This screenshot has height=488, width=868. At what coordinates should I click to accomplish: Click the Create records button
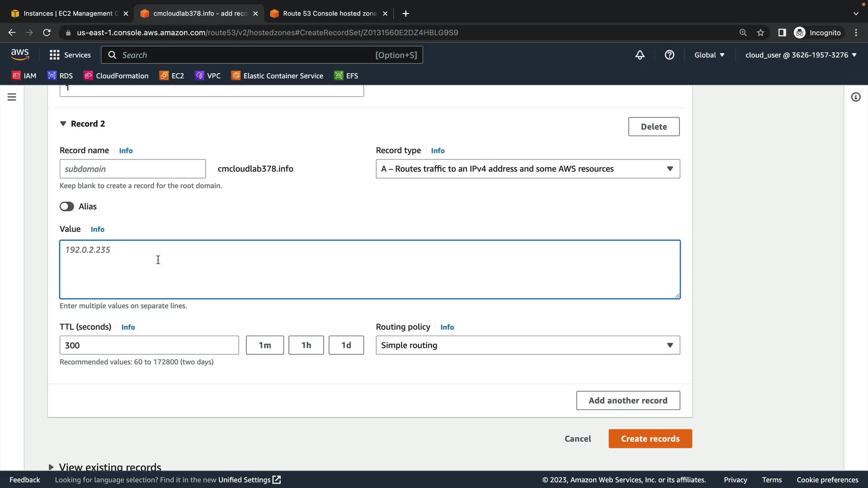click(x=650, y=439)
